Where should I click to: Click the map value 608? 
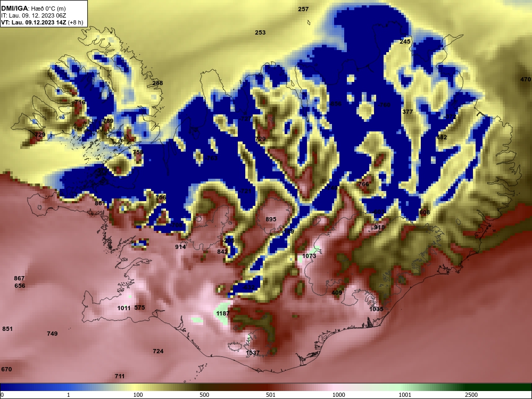pos(425,212)
